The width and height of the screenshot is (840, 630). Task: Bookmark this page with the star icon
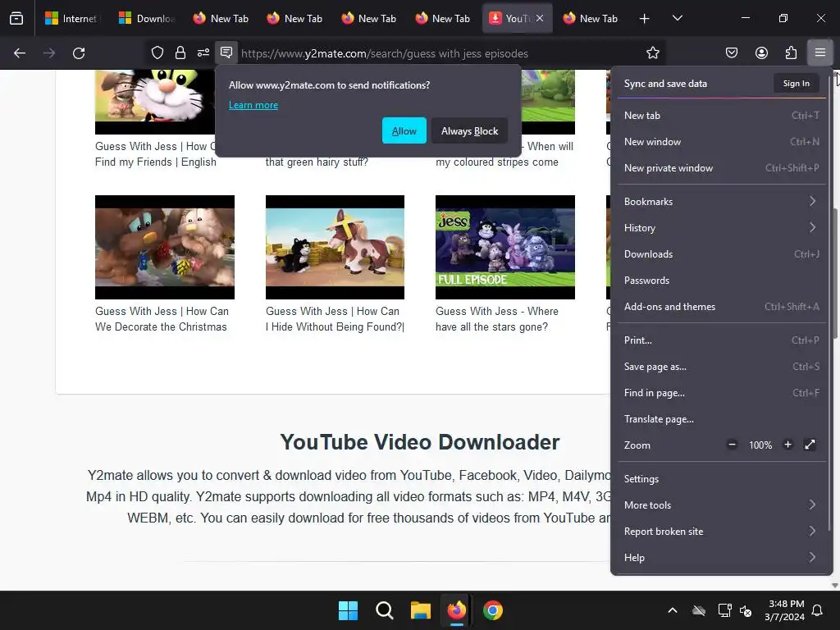pyautogui.click(x=652, y=53)
